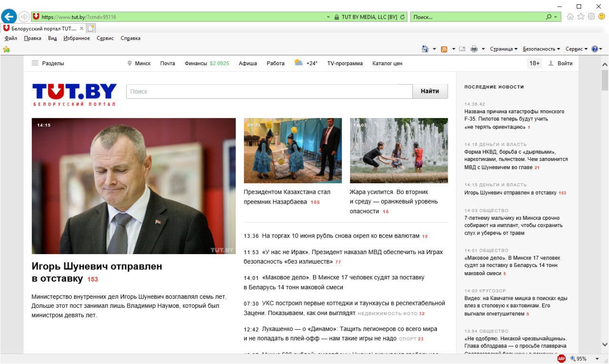This screenshot has width=609, height=364.
Task: Open Favorites star icon at top right
Action: (x=580, y=17)
